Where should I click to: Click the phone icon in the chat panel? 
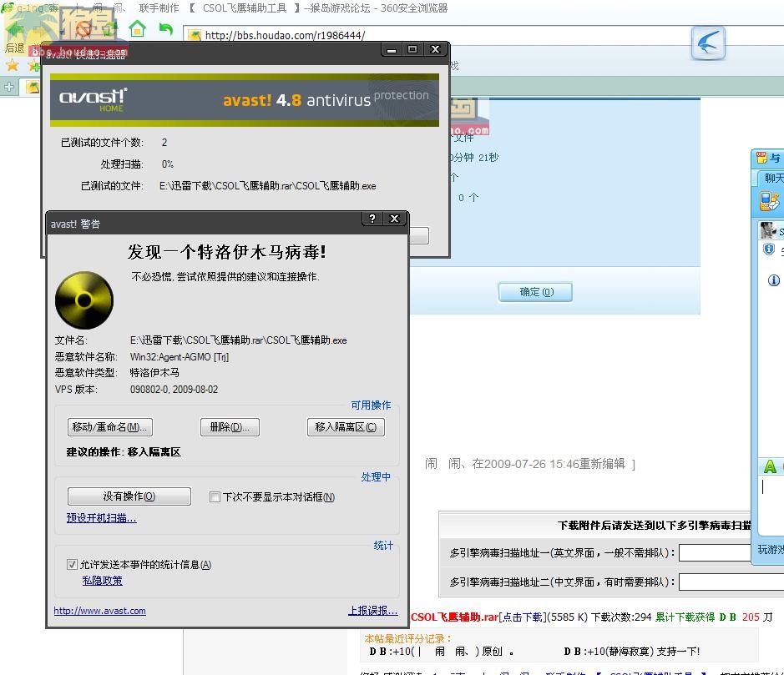tap(769, 201)
